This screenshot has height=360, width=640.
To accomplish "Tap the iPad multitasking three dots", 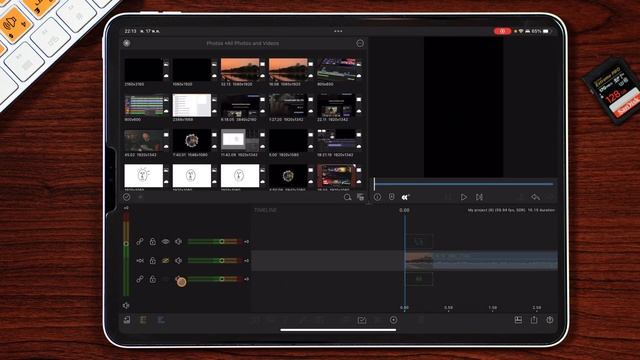I will pos(338,31).
